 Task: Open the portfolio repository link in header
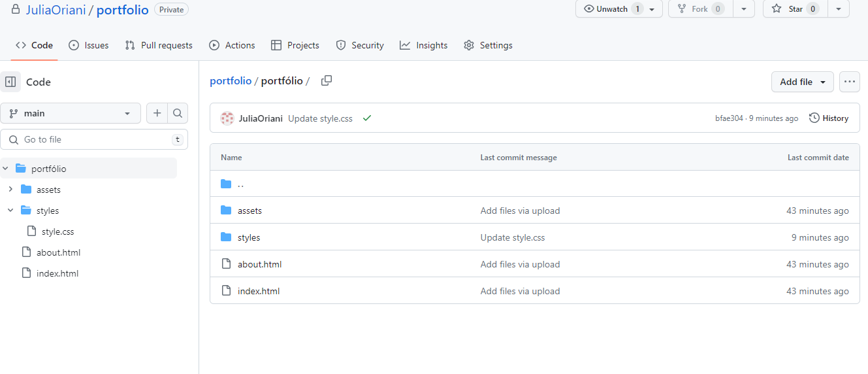click(123, 10)
